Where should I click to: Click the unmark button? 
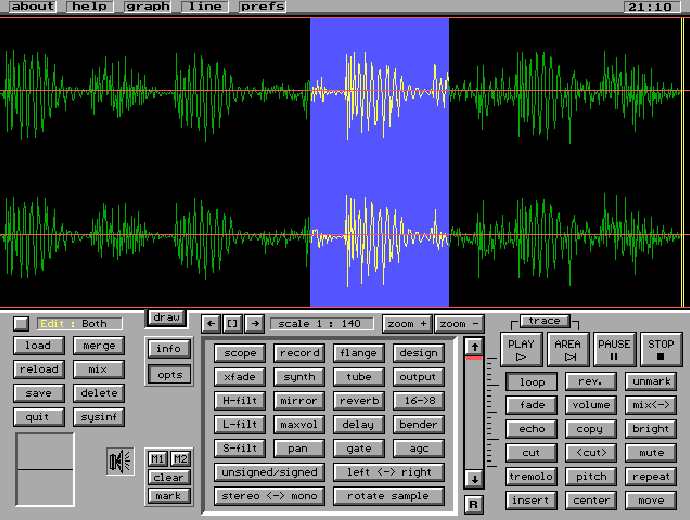[651, 381]
